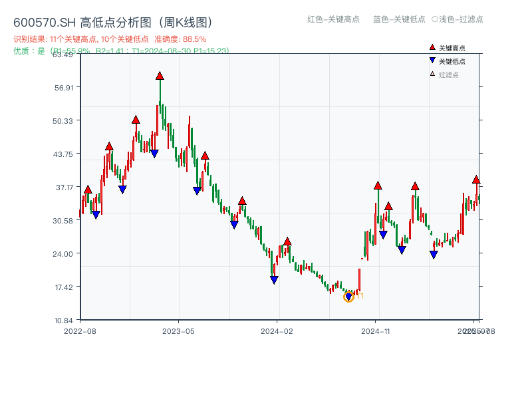The width and height of the screenshot is (532, 399).
Task: Click the 关键低点 blue triangle legend icon
Action: click(x=431, y=59)
